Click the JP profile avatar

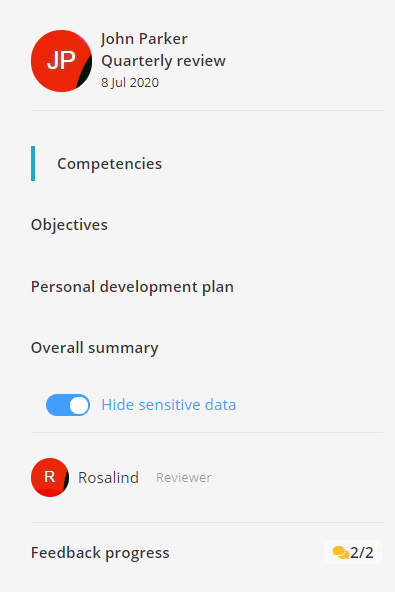62,61
